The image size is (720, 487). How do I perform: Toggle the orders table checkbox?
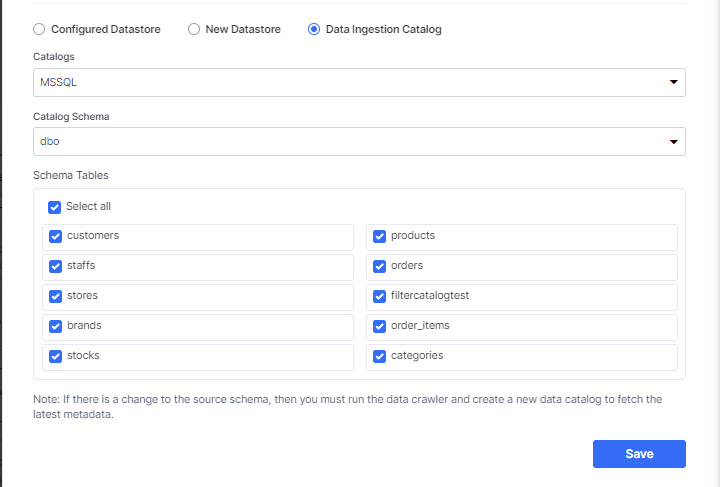coord(379,266)
